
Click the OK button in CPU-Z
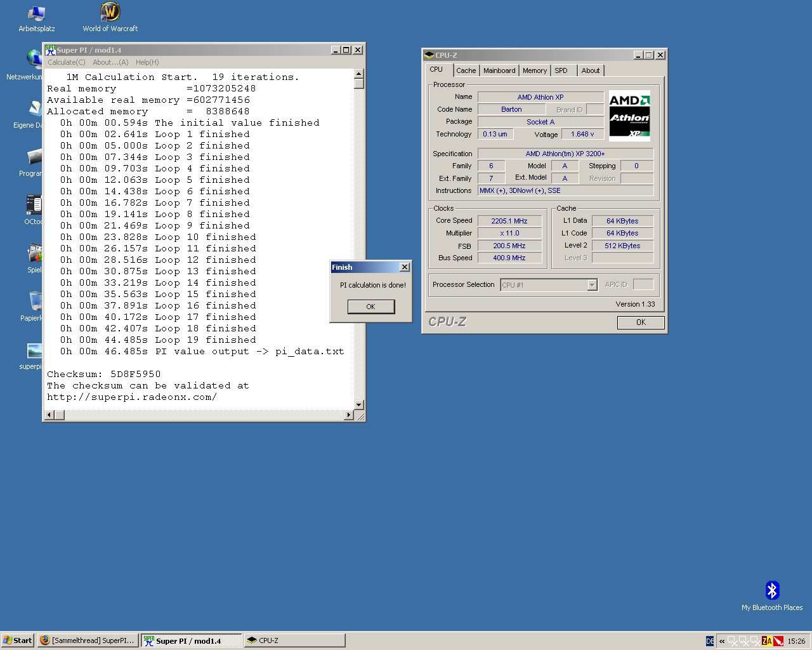tap(641, 322)
